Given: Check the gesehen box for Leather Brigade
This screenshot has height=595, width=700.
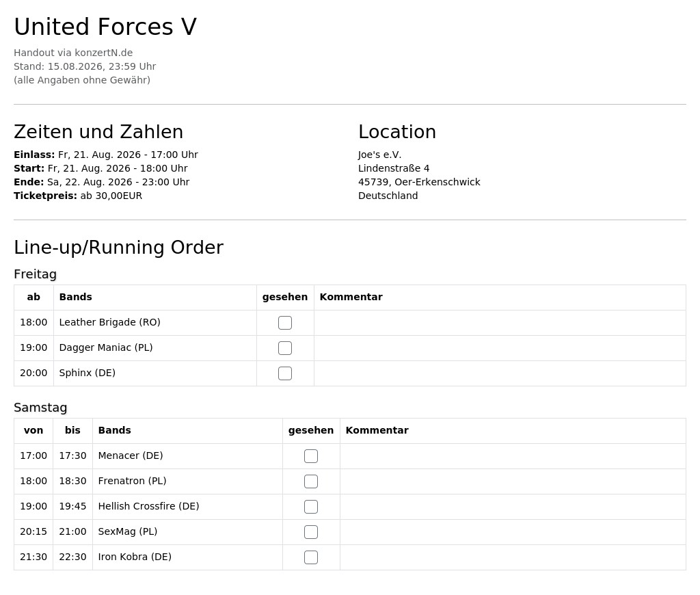Looking at the screenshot, I should [x=285, y=323].
